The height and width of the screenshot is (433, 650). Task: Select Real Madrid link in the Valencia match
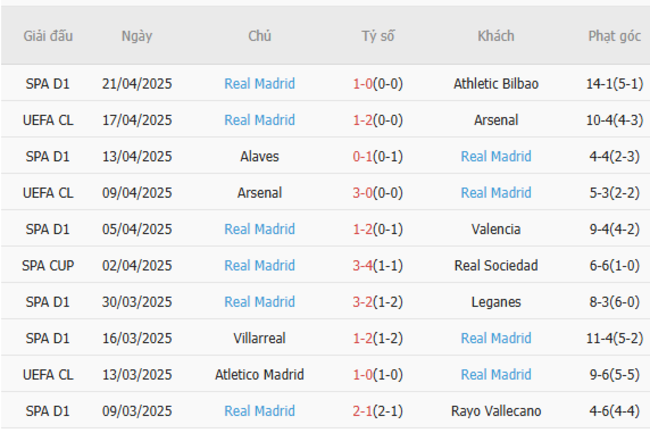click(260, 229)
